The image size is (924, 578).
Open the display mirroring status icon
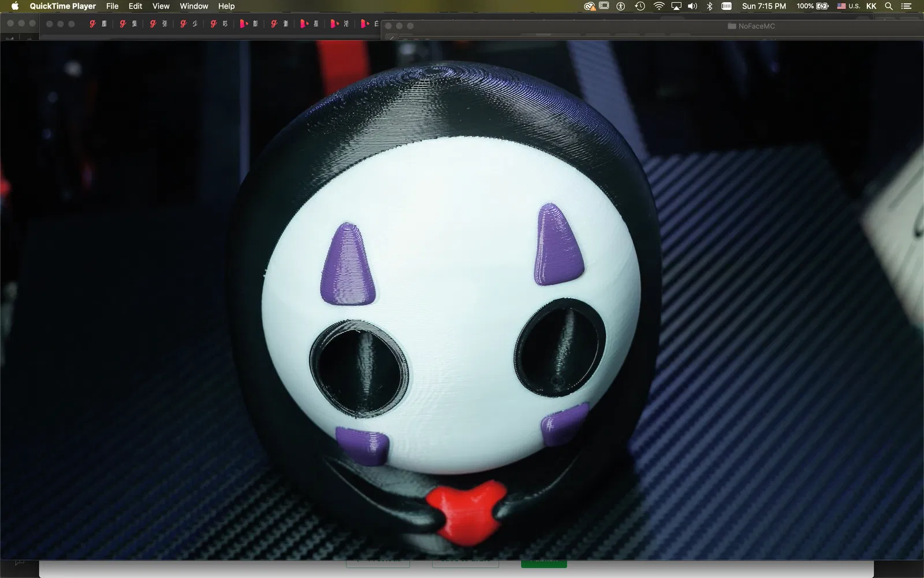coord(604,6)
